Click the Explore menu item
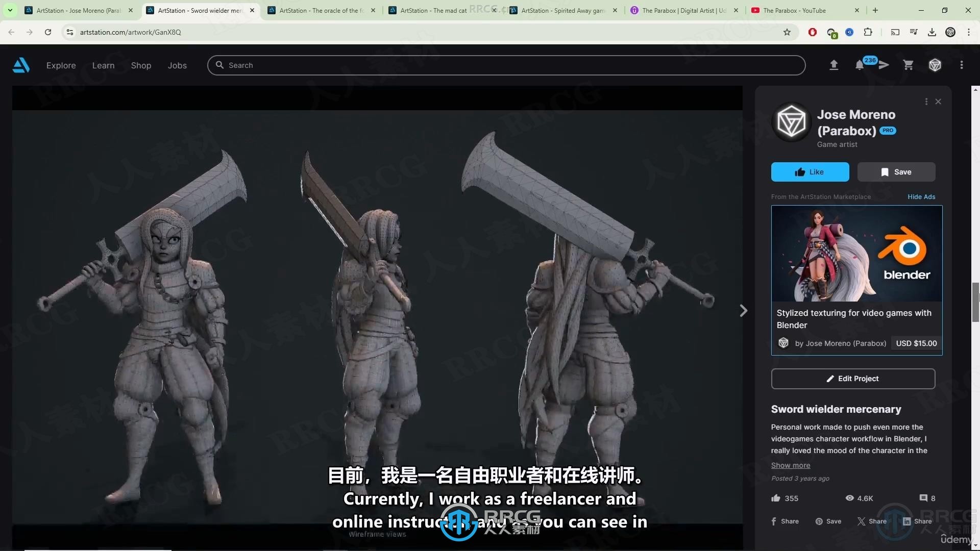The height and width of the screenshot is (551, 980). 61,65
